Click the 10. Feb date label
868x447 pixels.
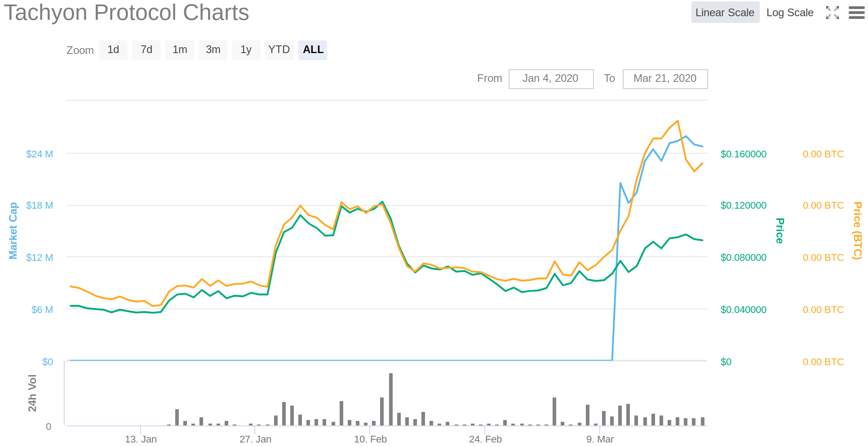[x=370, y=439]
